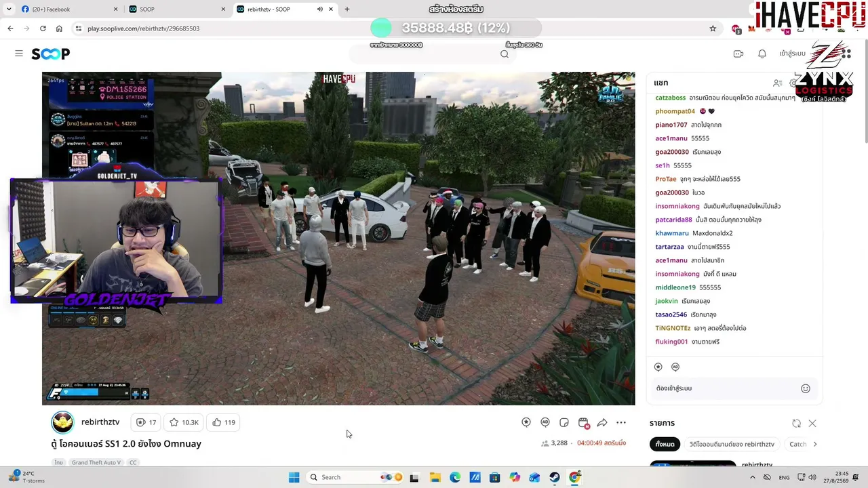Screen dimensions: 868x488
Task: Show hidden system tray icons
Action: click(x=752, y=477)
